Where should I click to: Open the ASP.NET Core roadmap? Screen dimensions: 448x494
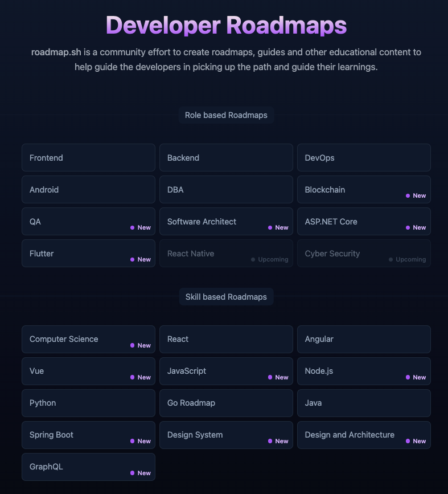pos(364,222)
